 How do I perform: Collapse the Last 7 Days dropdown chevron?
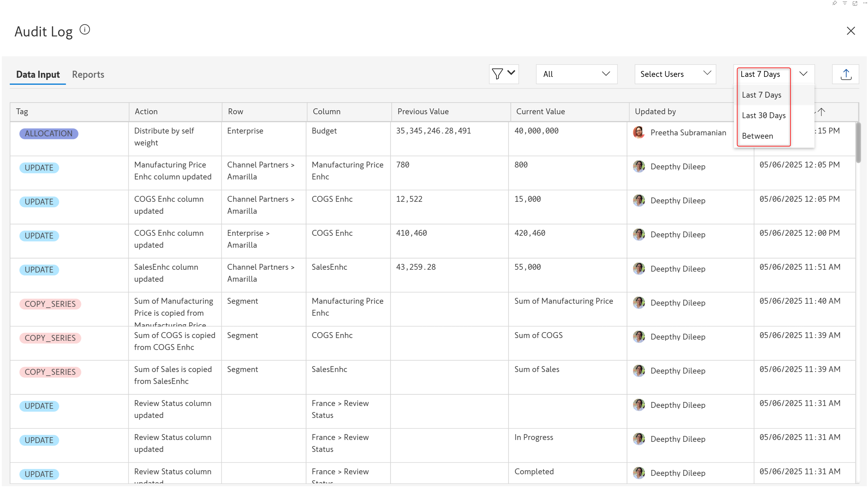click(x=803, y=74)
